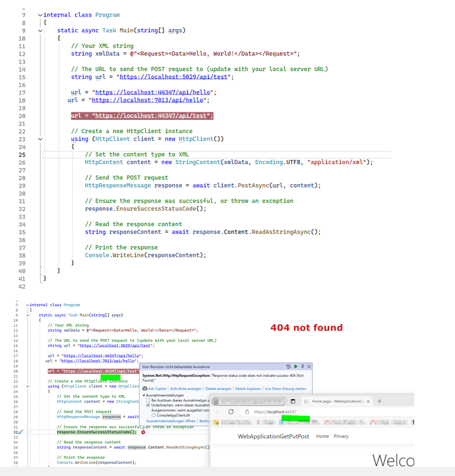Enable 'Bei Auslösen dieses Ausnahmetyps' checkbox
This screenshot has height=476, width=455.
pos(148,400)
